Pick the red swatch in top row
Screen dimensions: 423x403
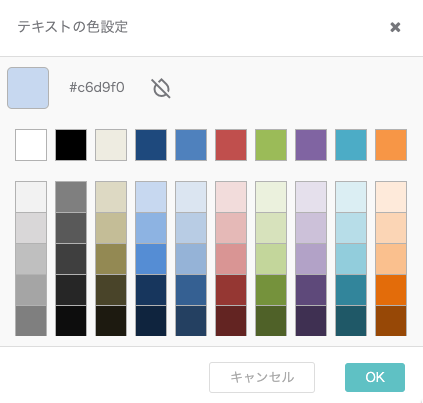pyautogui.click(x=231, y=145)
